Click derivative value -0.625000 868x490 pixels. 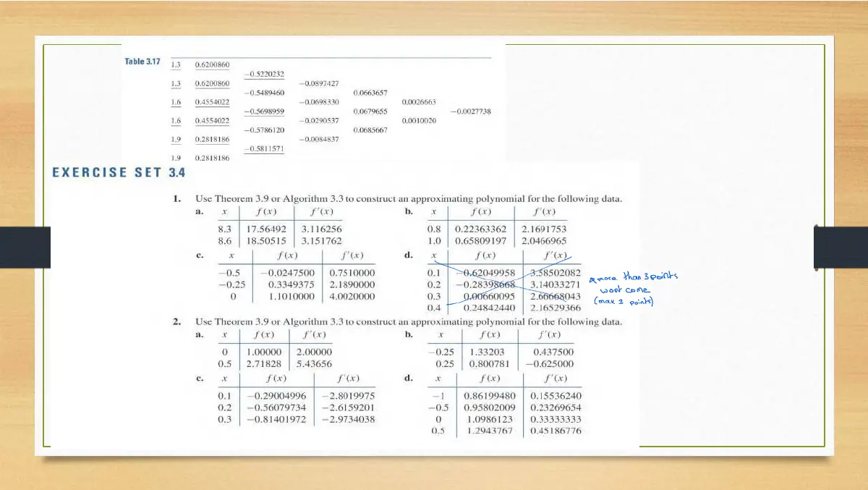(549, 363)
